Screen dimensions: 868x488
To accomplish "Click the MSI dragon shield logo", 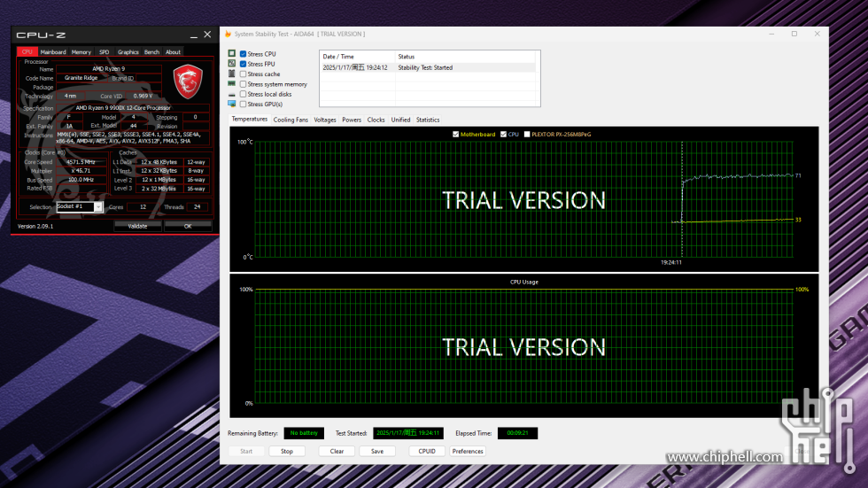I will [x=188, y=81].
